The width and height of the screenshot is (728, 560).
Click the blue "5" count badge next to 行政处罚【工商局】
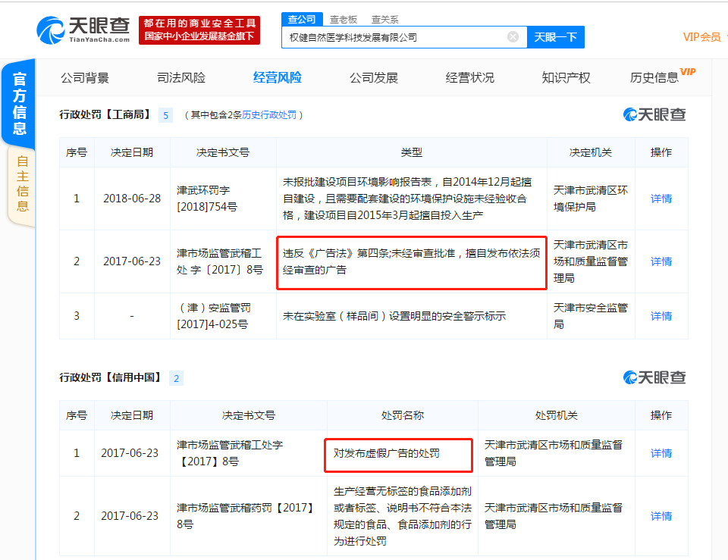tap(165, 115)
